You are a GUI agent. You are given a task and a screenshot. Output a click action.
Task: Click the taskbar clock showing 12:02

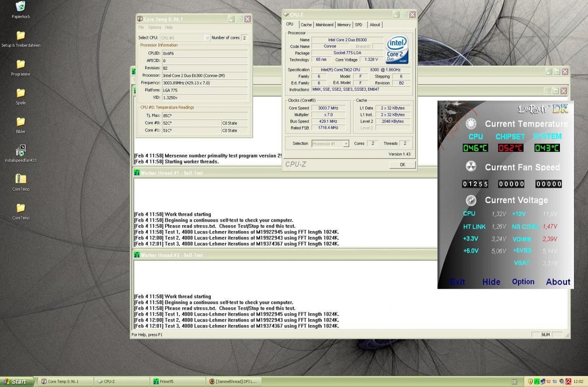(x=578, y=382)
